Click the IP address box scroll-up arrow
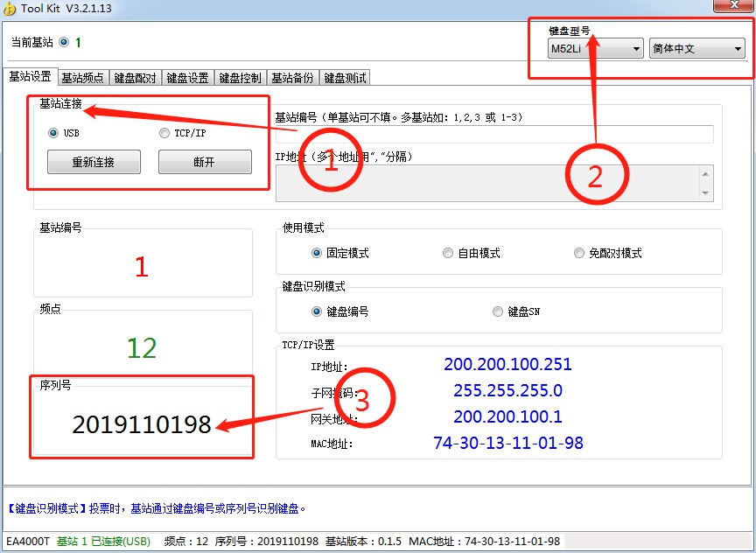Image resolution: width=756 pixels, height=553 pixels. tap(706, 174)
